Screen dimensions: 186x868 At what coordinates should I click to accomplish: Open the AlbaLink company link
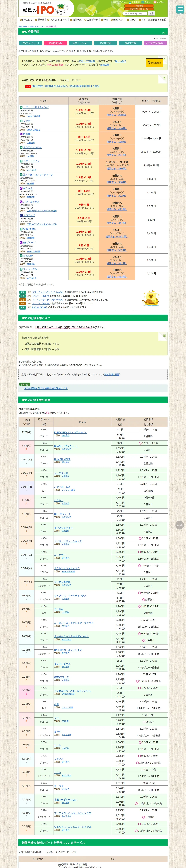coord(28,256)
